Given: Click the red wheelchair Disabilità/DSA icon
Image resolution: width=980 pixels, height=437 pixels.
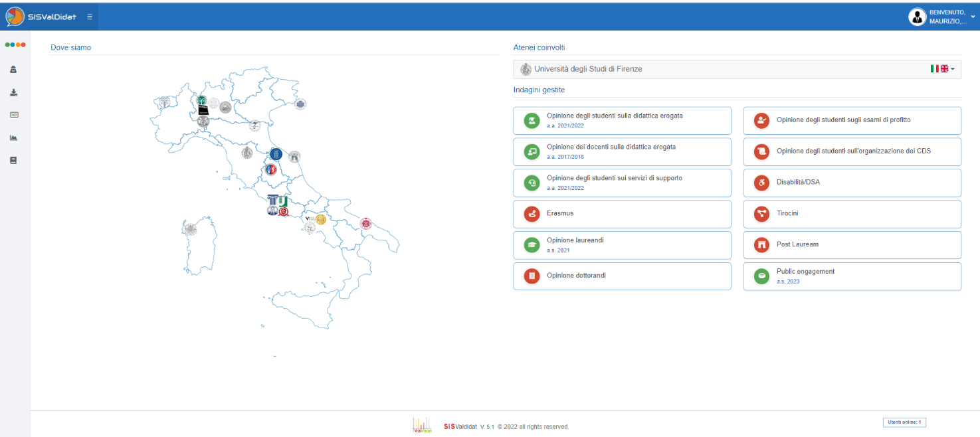Looking at the screenshot, I should (761, 183).
